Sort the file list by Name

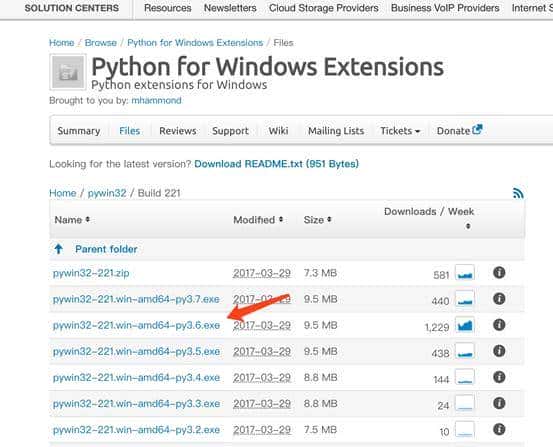coord(72,220)
